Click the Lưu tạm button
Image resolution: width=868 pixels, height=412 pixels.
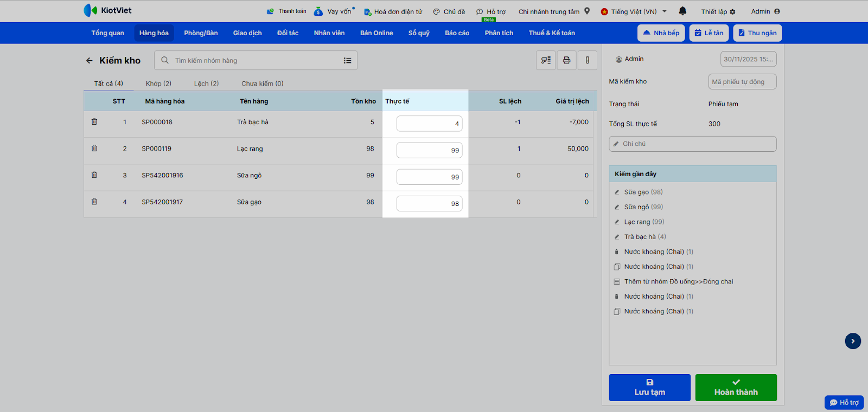649,388
